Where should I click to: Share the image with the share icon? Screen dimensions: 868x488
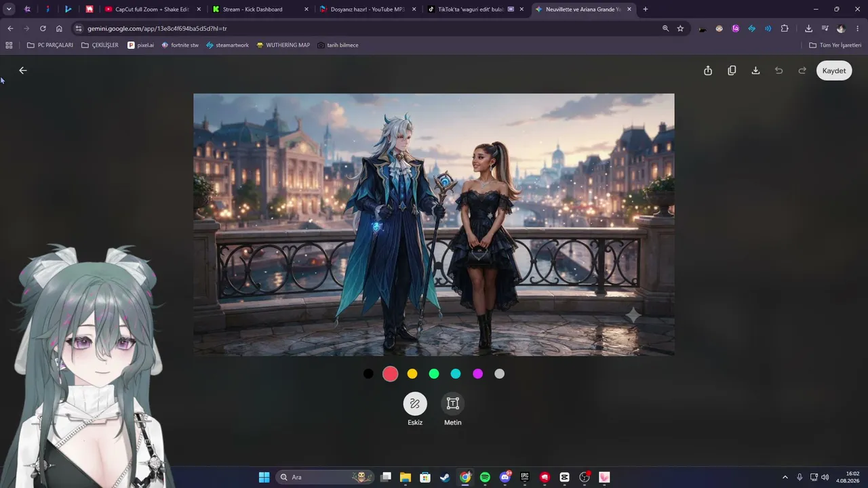tap(708, 70)
